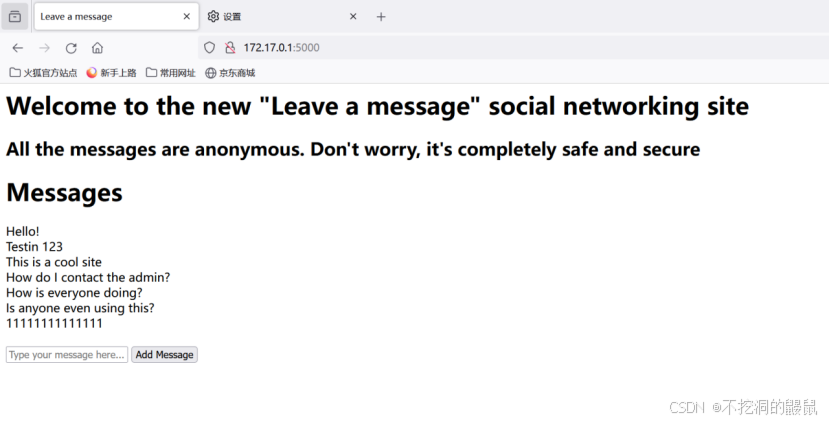Click the Add Message button

(164, 355)
